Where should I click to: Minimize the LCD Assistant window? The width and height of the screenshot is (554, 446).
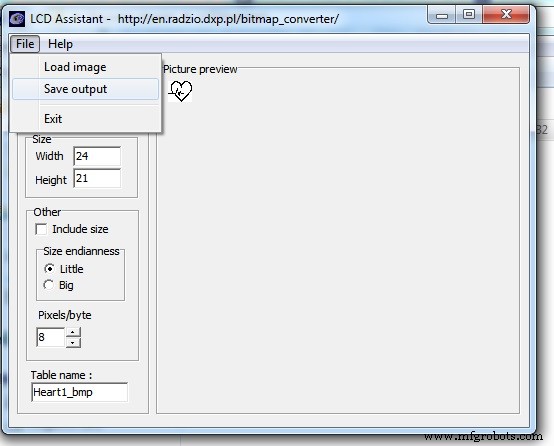coord(442,15)
